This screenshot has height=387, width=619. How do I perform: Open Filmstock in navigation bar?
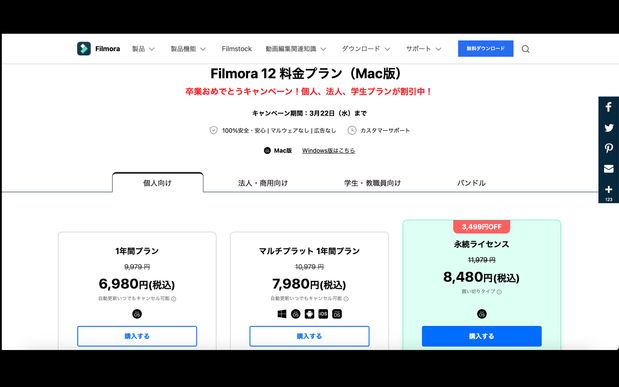(x=236, y=49)
